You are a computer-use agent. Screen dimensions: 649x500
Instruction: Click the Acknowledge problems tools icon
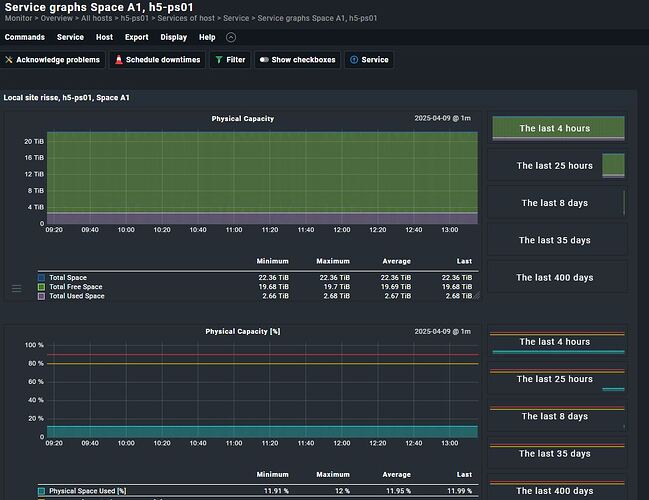point(10,60)
